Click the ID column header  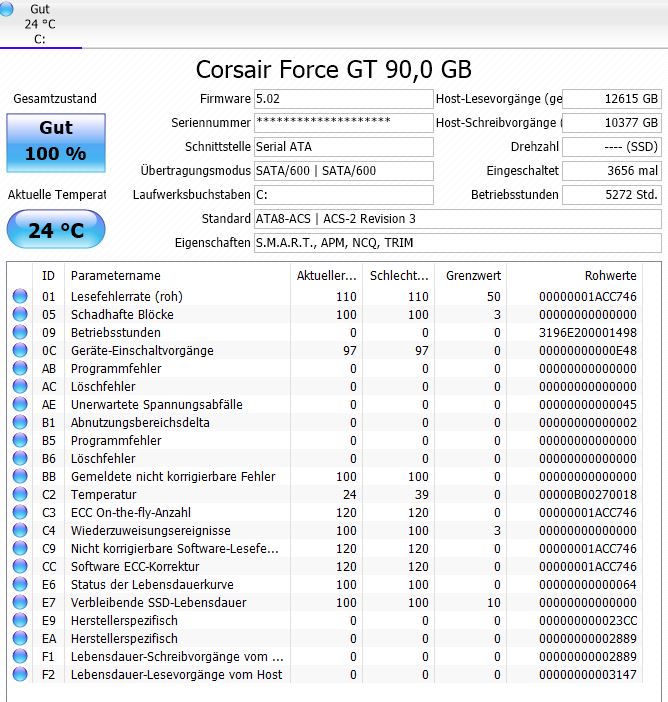(48, 275)
